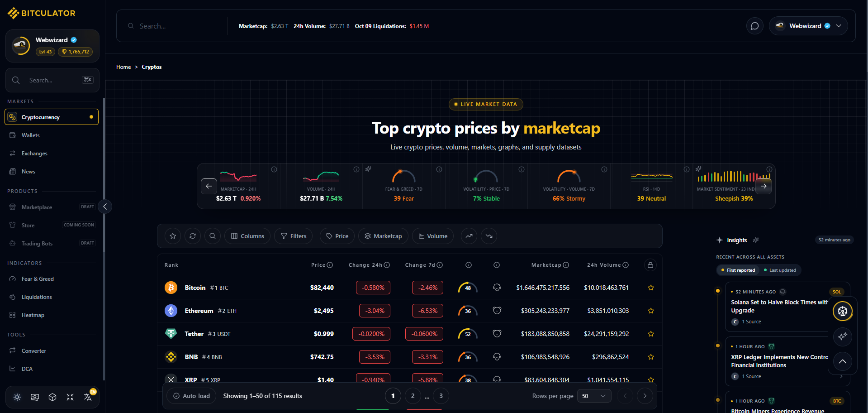Click the cube icon in sidebar footer
The height and width of the screenshot is (413, 868).
[x=52, y=397]
